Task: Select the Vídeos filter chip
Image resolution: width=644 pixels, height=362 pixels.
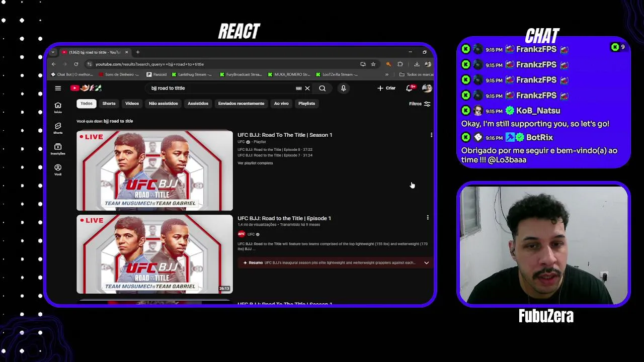Action: click(x=132, y=104)
